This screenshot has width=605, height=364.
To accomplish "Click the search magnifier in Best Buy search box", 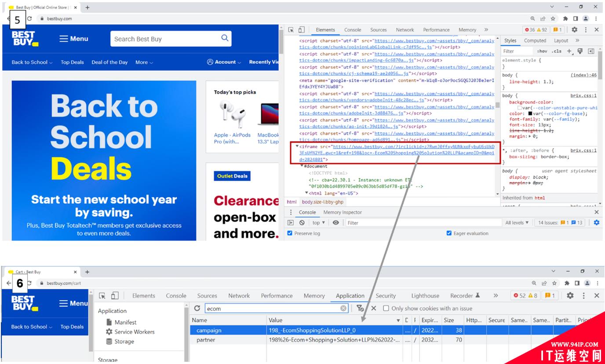I will (225, 38).
